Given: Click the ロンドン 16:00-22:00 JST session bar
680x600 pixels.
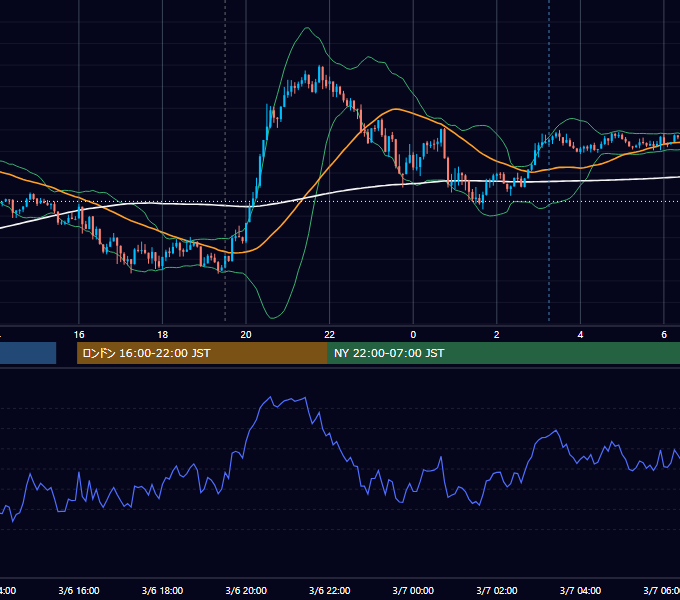Looking at the screenshot, I should click(x=202, y=353).
